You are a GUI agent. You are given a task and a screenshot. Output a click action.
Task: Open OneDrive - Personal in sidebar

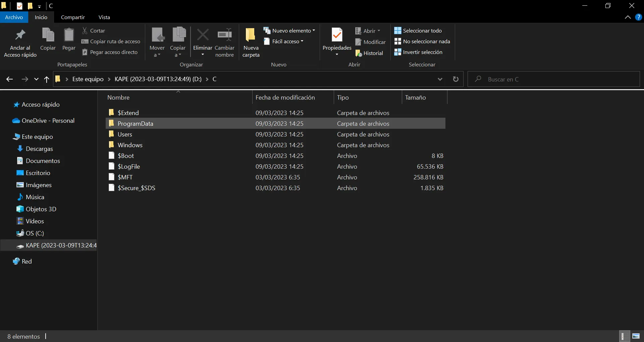click(x=43, y=121)
